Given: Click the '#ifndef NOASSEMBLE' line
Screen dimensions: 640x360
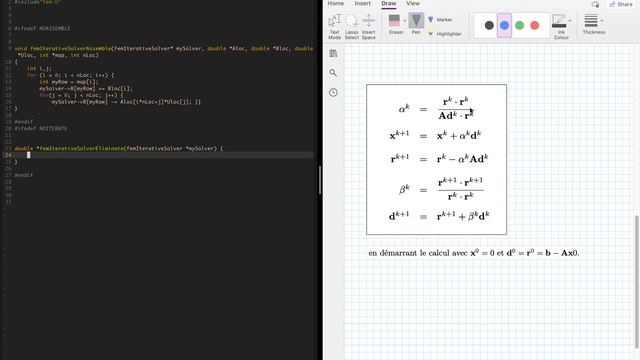Looking at the screenshot, I should [42, 29].
